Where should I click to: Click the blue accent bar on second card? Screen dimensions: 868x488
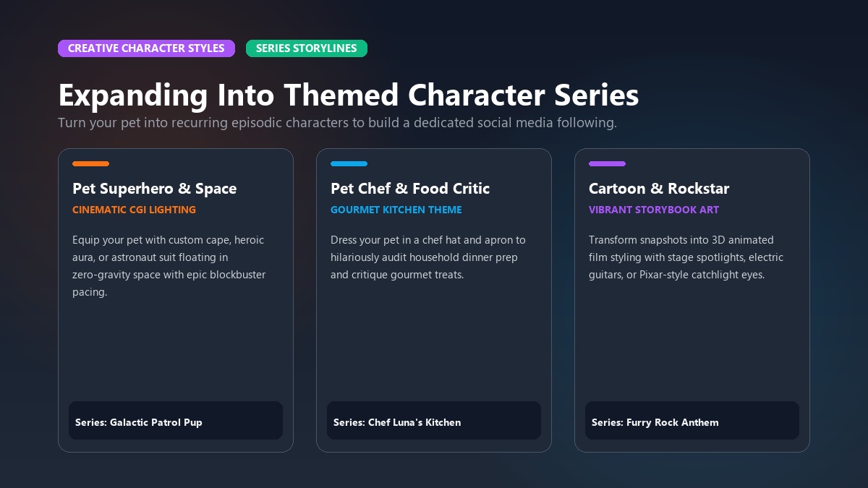(x=349, y=164)
